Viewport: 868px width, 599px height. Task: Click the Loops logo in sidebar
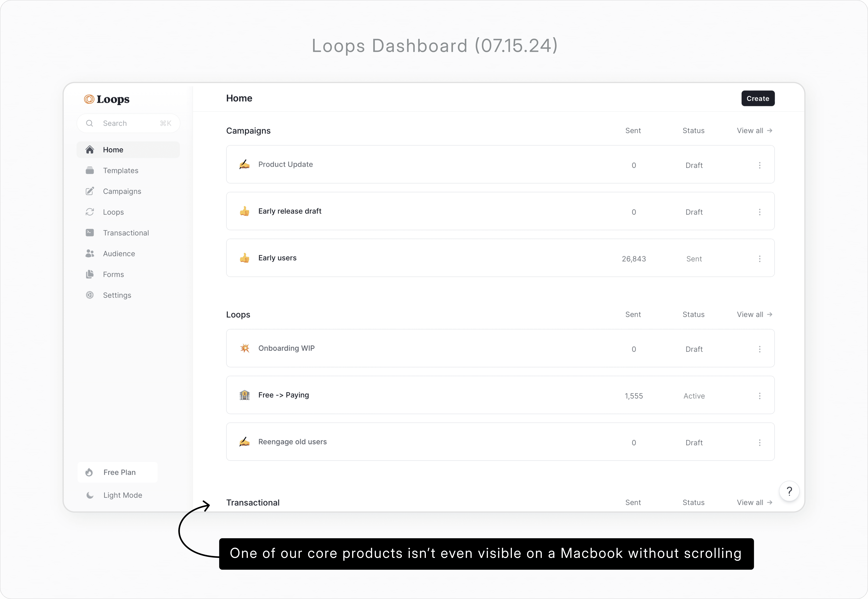coord(107,99)
